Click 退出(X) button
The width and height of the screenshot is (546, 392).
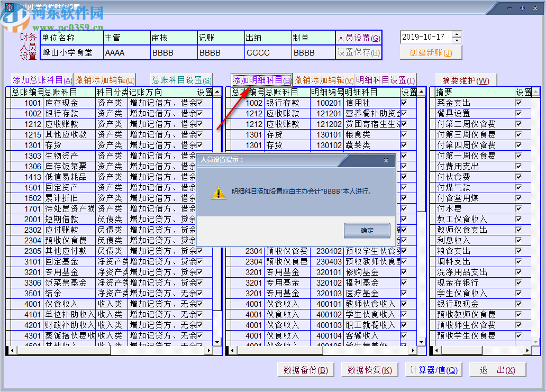(498, 370)
